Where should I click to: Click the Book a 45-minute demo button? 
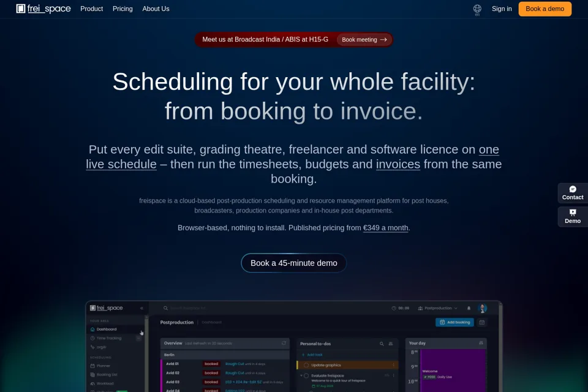click(293, 263)
